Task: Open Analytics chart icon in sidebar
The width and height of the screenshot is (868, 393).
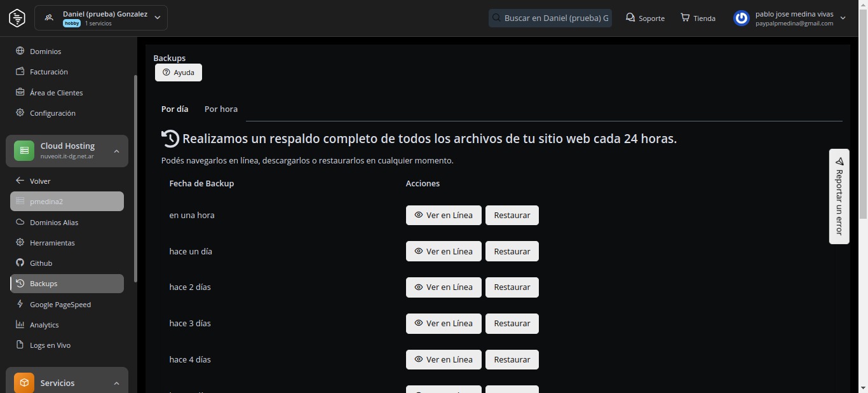Action: click(x=20, y=324)
